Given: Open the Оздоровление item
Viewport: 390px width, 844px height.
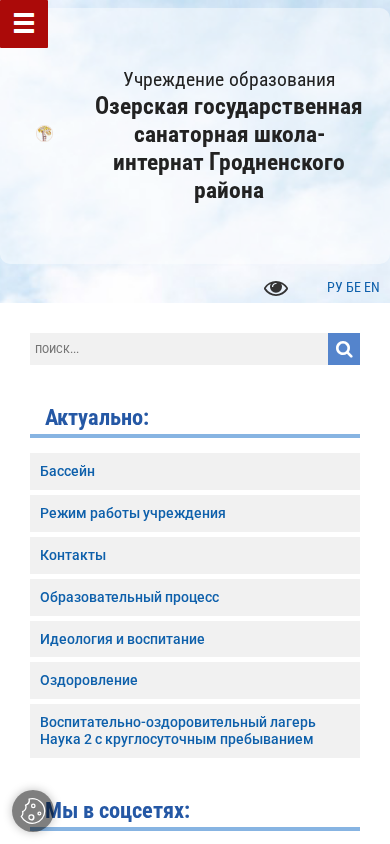Looking at the screenshot, I should pos(195,680).
